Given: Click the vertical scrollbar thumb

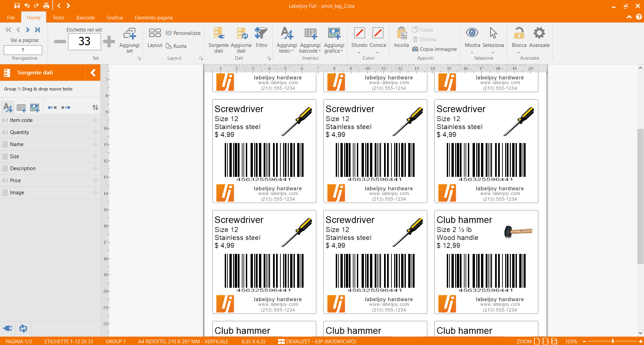Looking at the screenshot, I should pyautogui.click(x=640, y=196).
